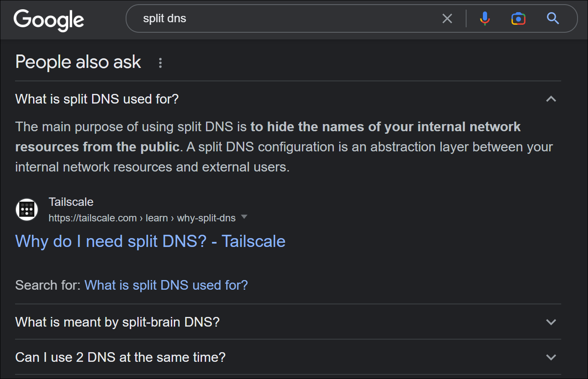
Task: Click the 'Tailscale' site name
Action: [x=71, y=202]
